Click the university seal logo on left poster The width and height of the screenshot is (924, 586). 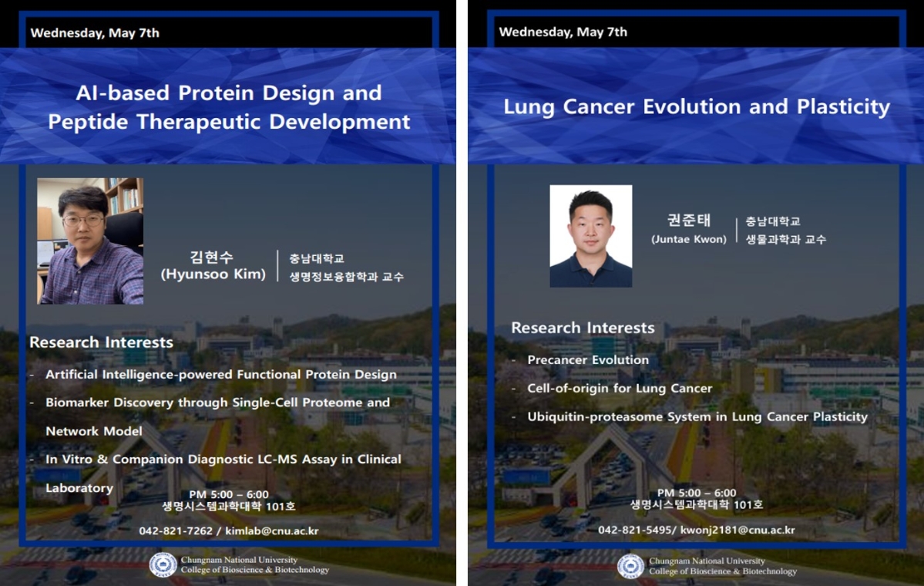click(163, 564)
